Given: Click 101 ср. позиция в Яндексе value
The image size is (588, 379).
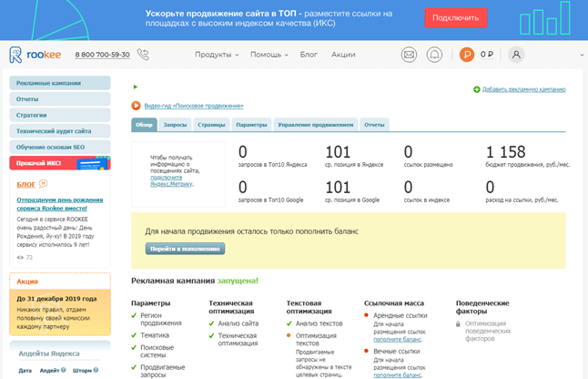Looking at the screenshot, I should (x=338, y=152).
